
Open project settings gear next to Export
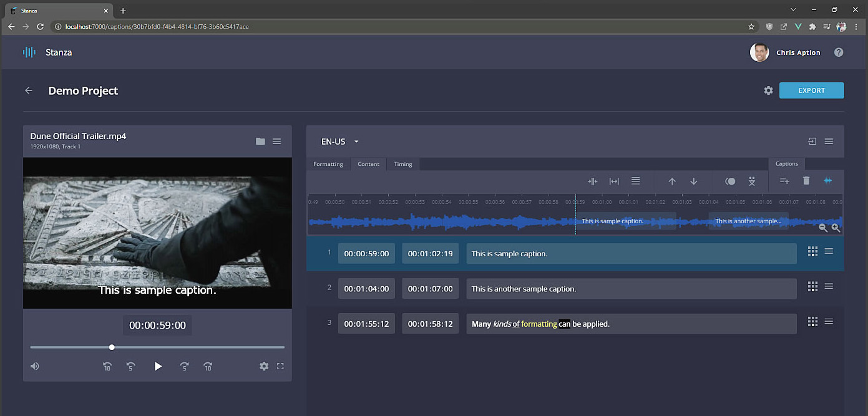768,90
